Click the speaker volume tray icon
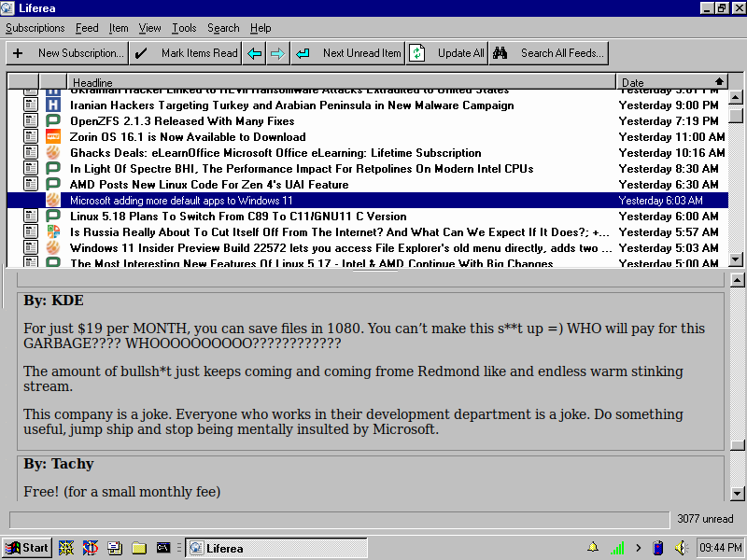Image resolution: width=747 pixels, height=560 pixels. tap(681, 548)
